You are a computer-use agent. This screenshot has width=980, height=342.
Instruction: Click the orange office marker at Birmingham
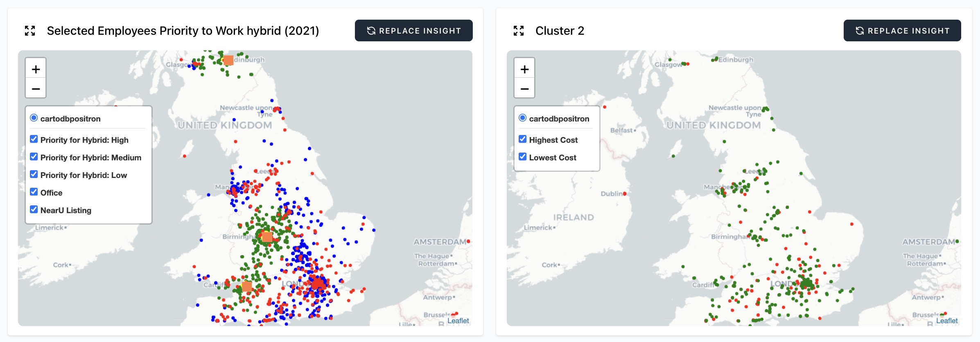(267, 237)
